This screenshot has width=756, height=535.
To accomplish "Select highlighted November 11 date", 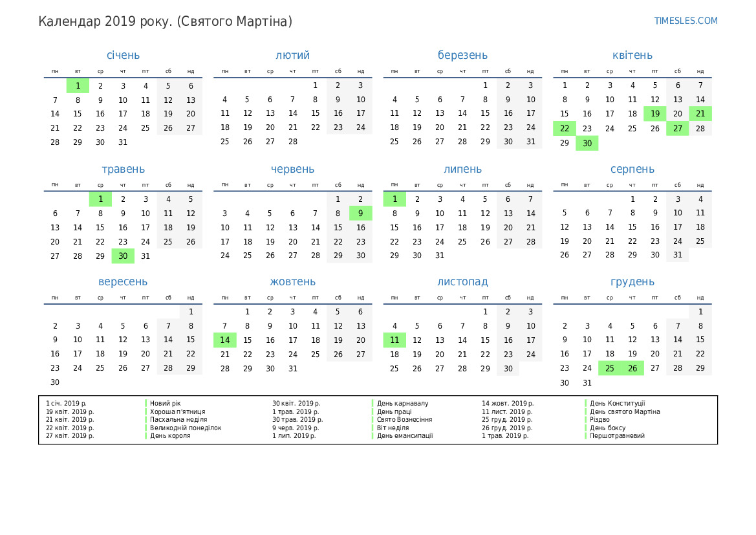I will [x=394, y=340].
